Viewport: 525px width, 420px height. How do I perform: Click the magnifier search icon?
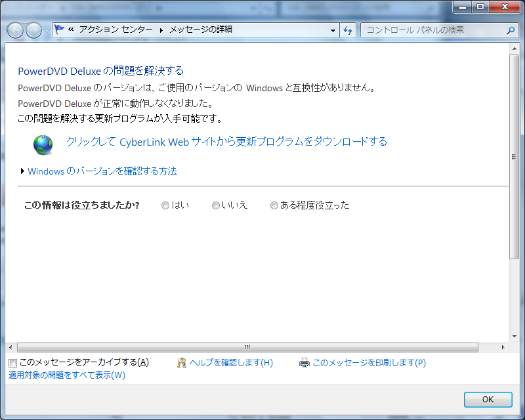click(511, 30)
